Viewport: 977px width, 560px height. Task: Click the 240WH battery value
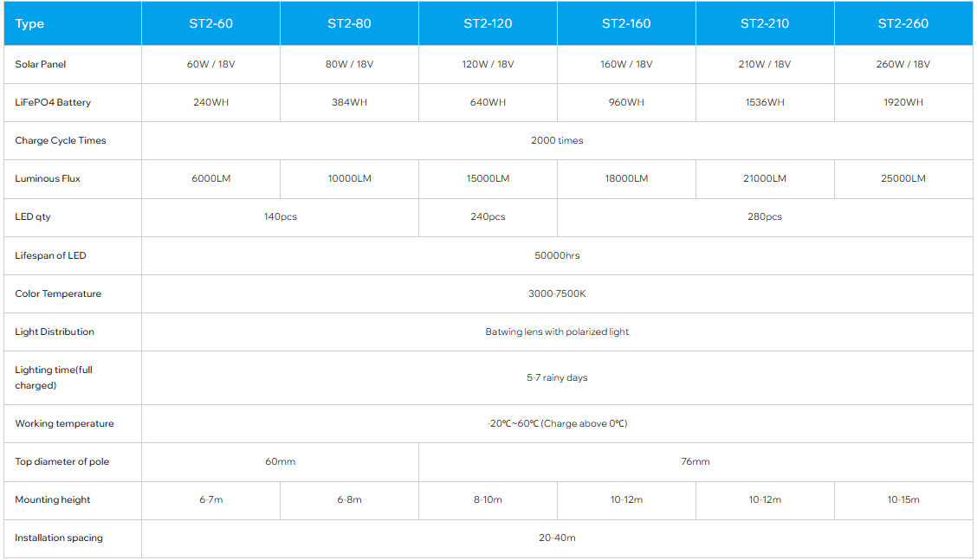[x=210, y=102]
